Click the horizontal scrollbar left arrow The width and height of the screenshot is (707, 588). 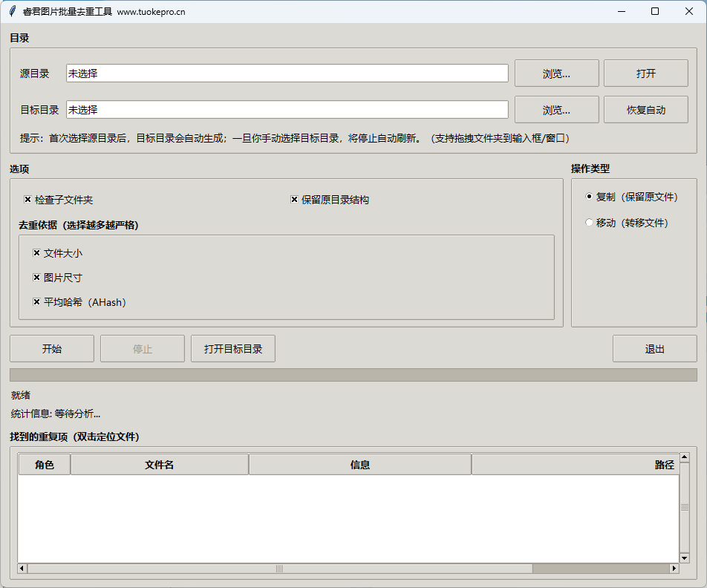(22, 569)
